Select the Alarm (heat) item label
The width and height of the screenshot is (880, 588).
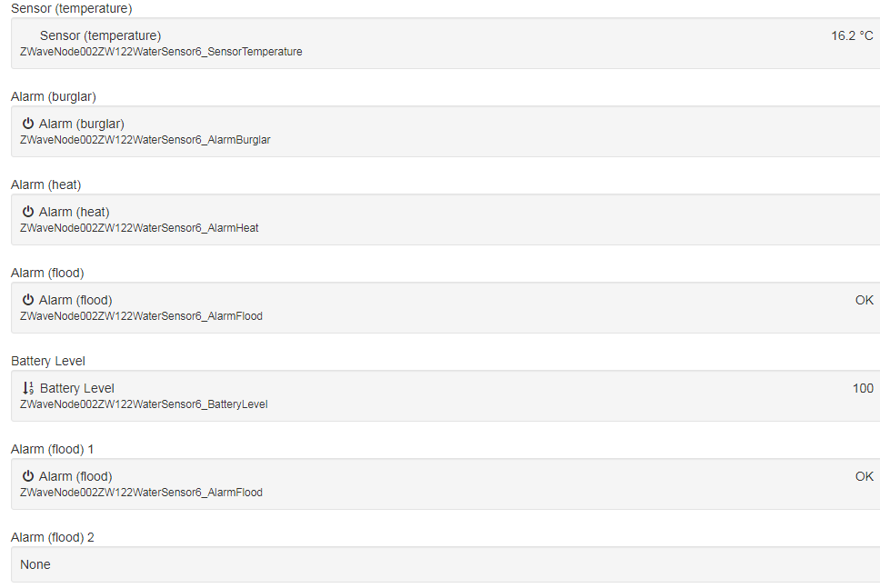point(74,212)
